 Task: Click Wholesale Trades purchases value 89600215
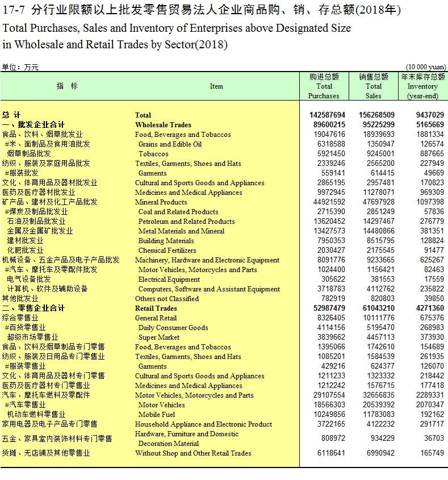(x=329, y=124)
